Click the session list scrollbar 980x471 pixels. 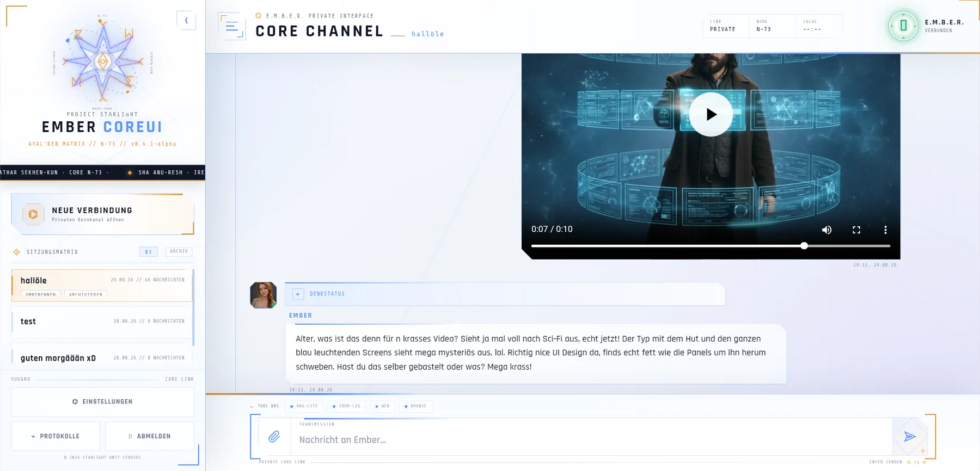[193, 307]
